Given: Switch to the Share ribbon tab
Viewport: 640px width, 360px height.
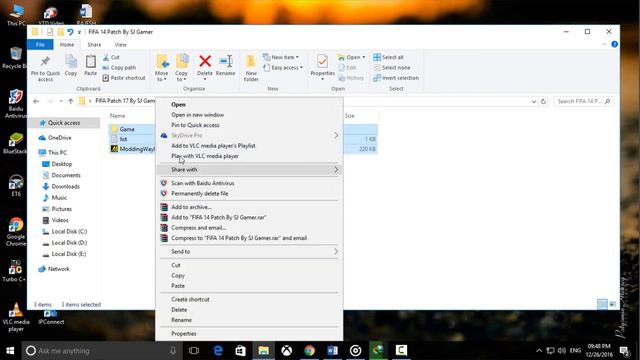Looking at the screenshot, I should point(94,44).
